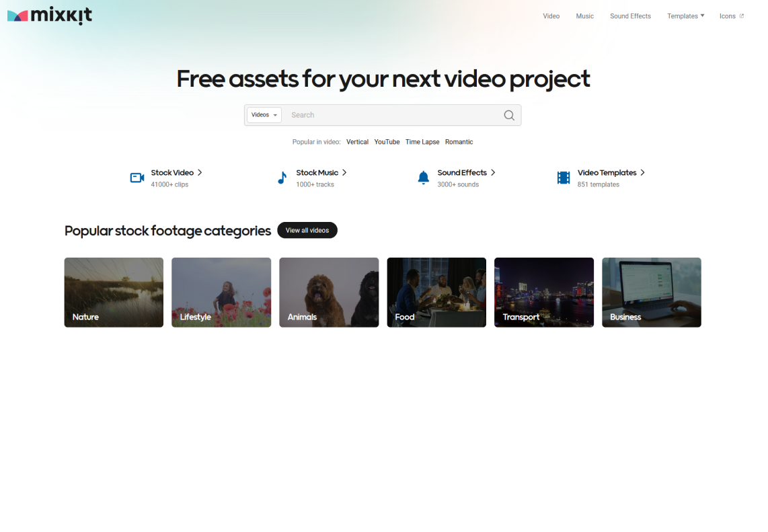Open the Transport category thumbnail
Screen dimensions: 768x532
coord(544,293)
